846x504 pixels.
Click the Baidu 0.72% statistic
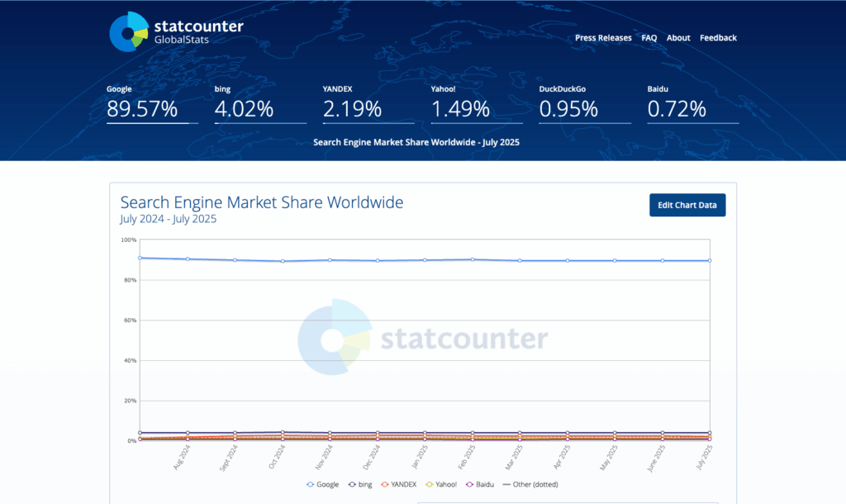pyautogui.click(x=693, y=103)
